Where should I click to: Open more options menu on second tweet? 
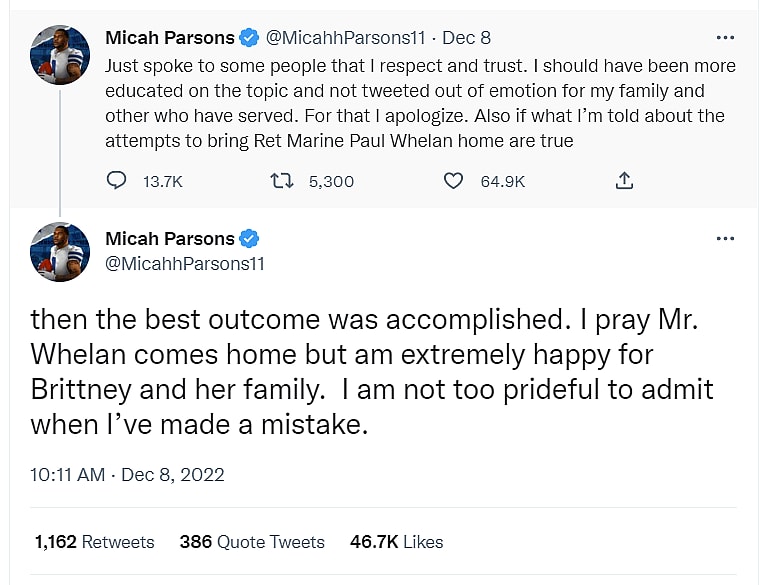726,239
